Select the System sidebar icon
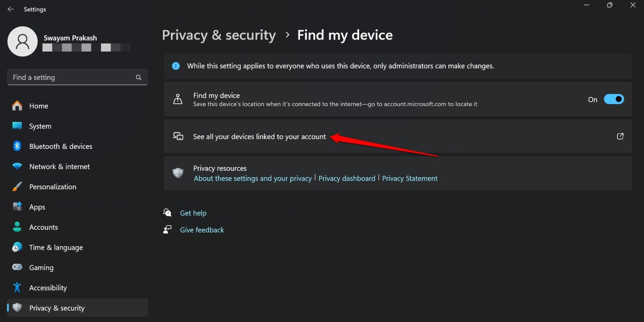 tap(17, 126)
